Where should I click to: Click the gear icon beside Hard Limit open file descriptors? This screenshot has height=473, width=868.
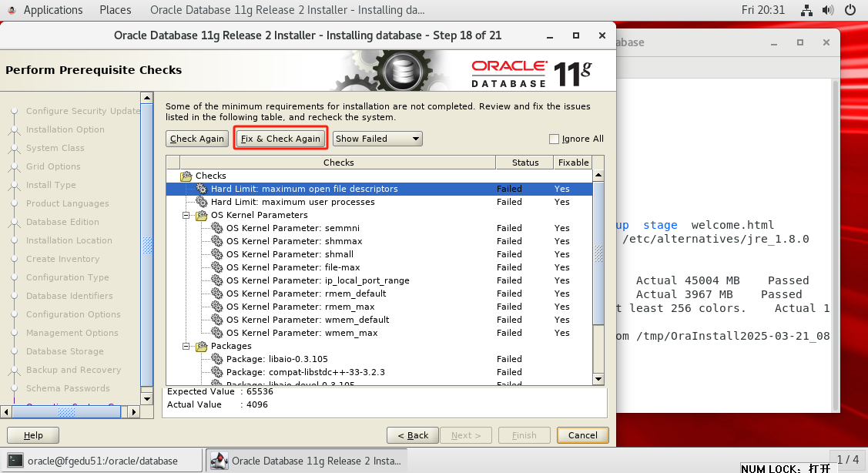[202, 189]
